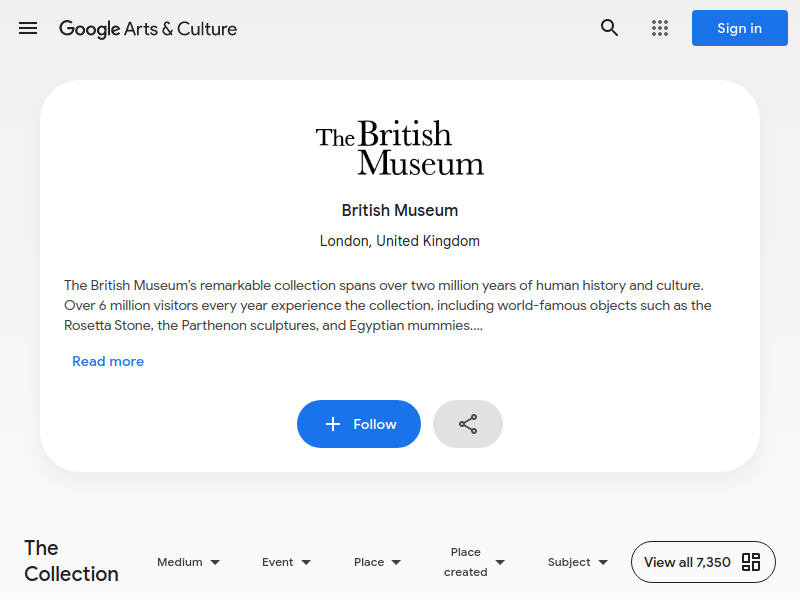
Task: Open the hamburger navigation menu
Action: [28, 28]
